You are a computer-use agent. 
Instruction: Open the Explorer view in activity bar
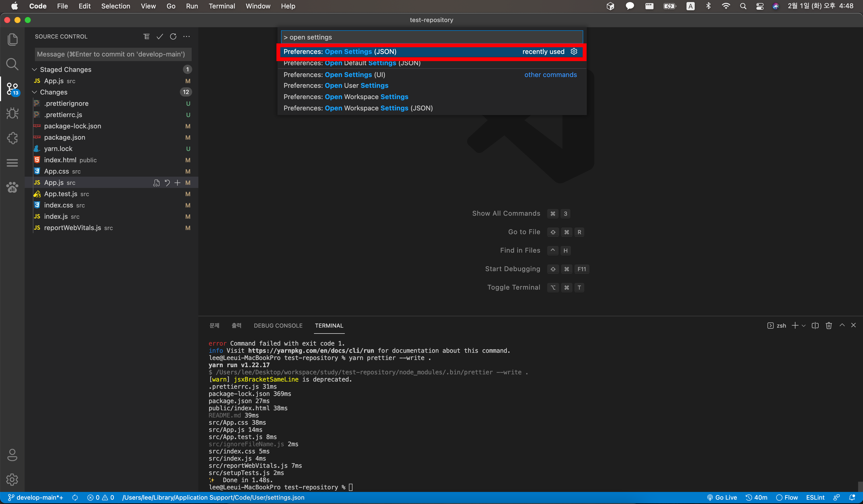(x=12, y=39)
